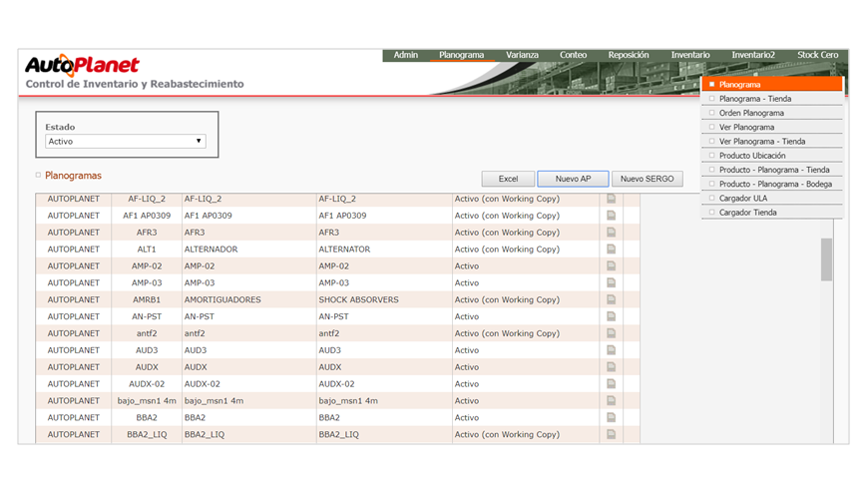Click the document icon in the AUDX-02 row
The width and height of the screenshot is (868, 499).
(x=611, y=384)
